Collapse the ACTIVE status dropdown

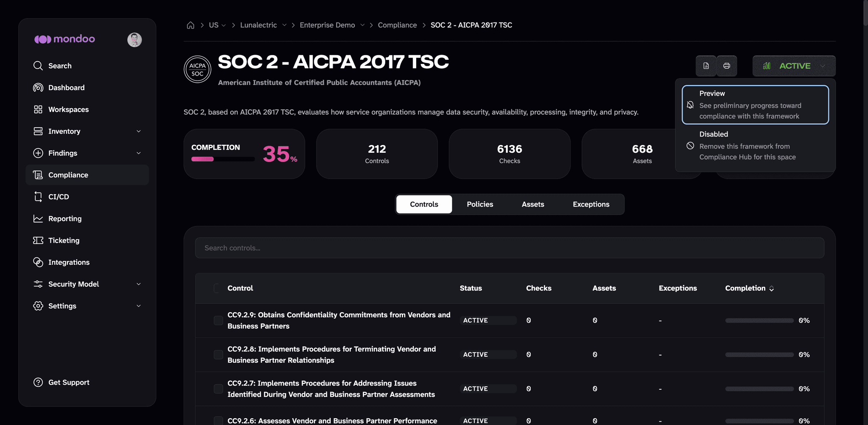click(x=794, y=66)
